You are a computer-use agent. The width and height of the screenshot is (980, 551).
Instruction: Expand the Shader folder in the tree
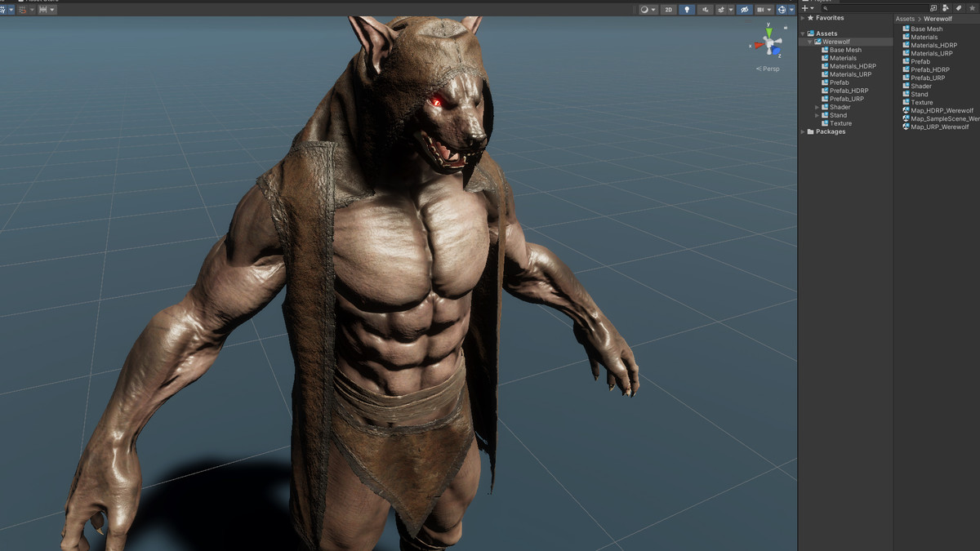pos(817,107)
